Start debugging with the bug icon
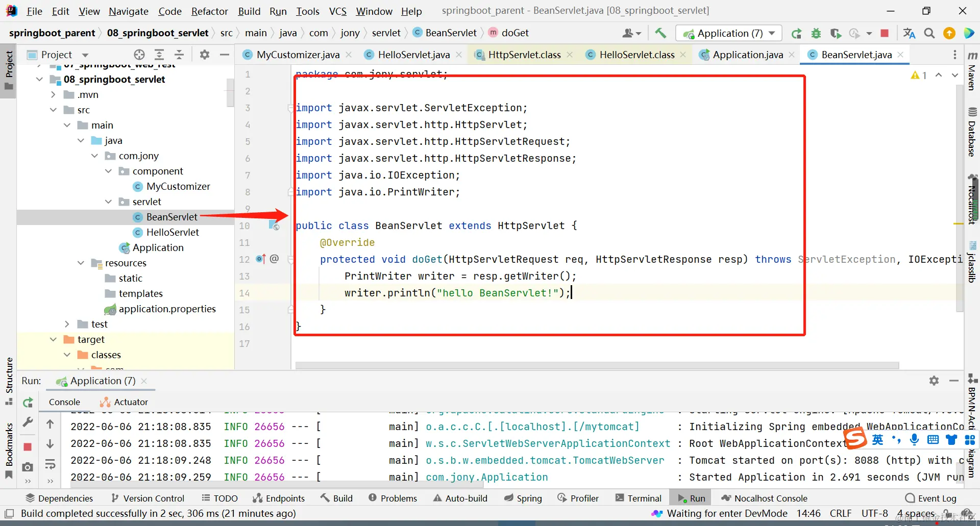Viewport: 980px width, 526px height. point(816,34)
